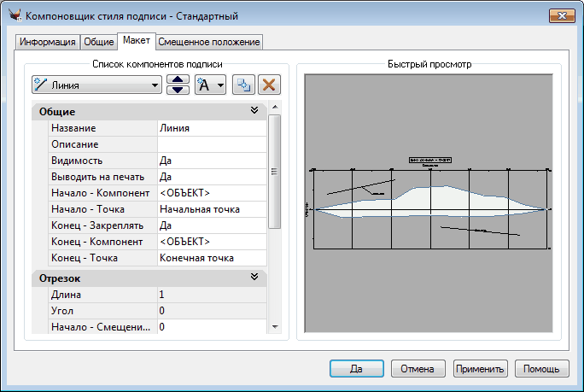The image size is (584, 392).
Task: Open the Смещенное положение tab
Action: point(209,42)
